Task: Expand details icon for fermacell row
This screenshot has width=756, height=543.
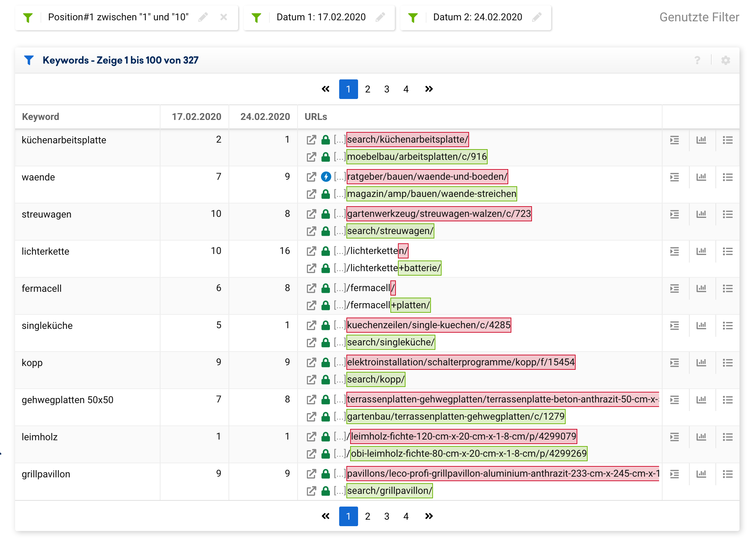Action: pos(675,288)
